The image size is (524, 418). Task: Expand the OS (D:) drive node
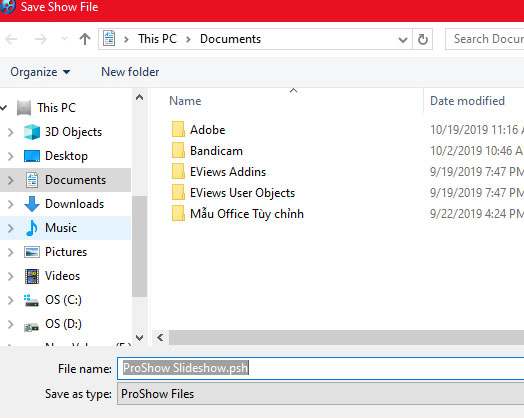[x=11, y=325]
